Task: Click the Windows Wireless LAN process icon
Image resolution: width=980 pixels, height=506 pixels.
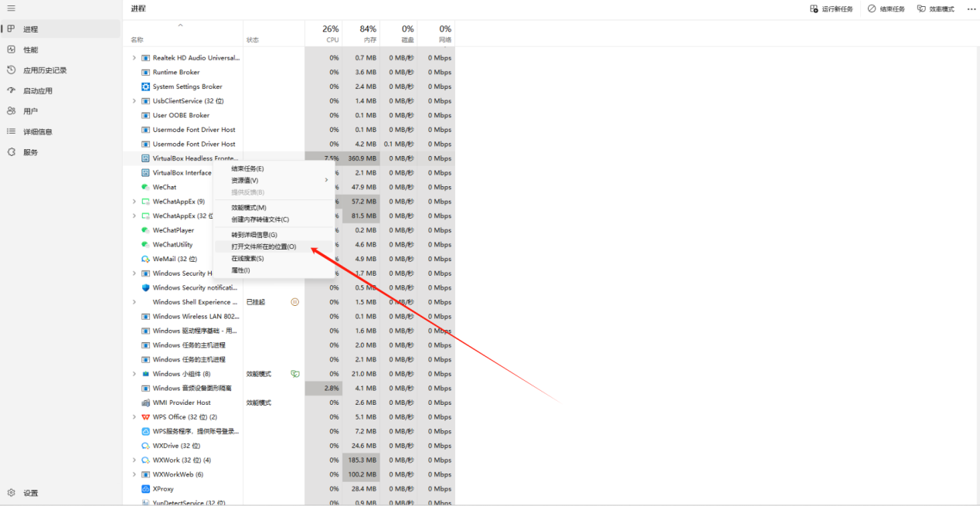Action: click(145, 317)
